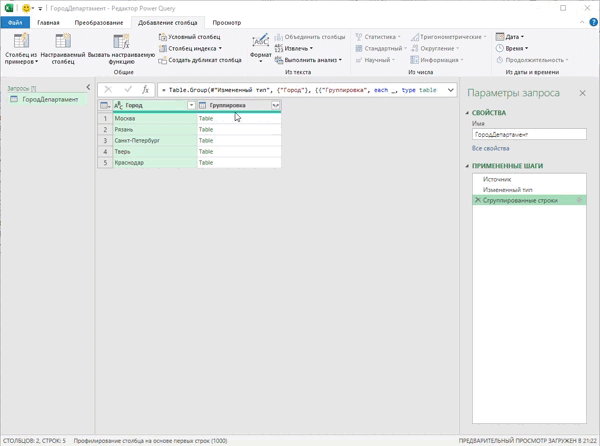
Task: Expand the Группировка column with its expand icon
Action: pos(276,105)
